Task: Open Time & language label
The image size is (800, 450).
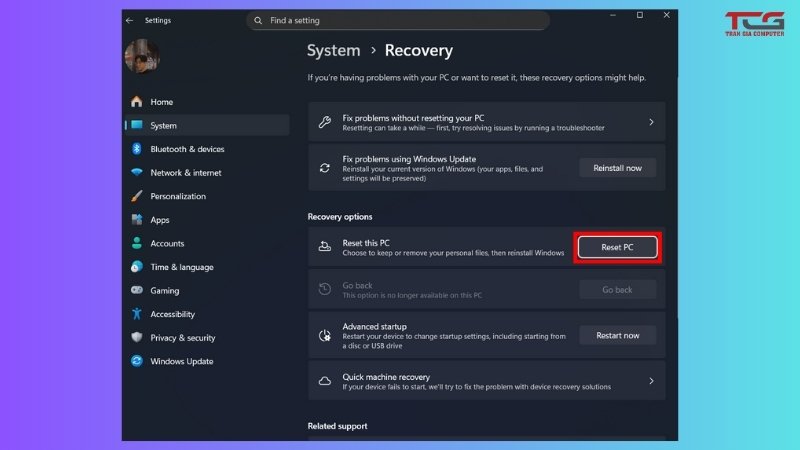Action: [182, 267]
